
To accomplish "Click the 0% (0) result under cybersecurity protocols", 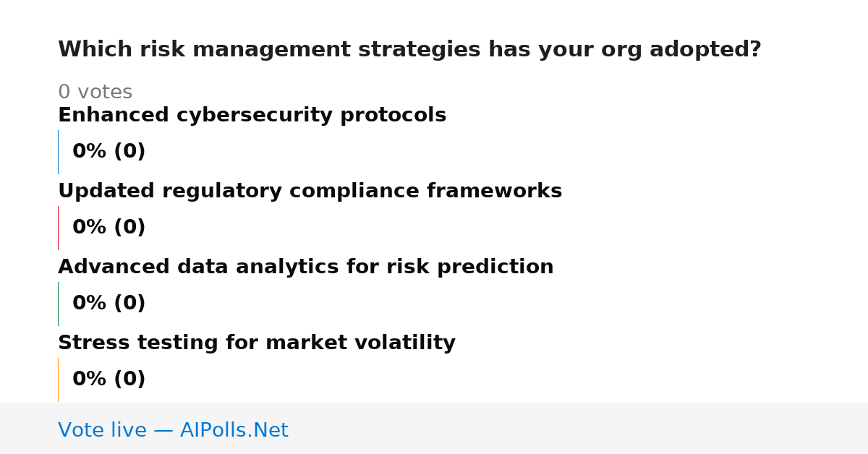I will click(109, 152).
